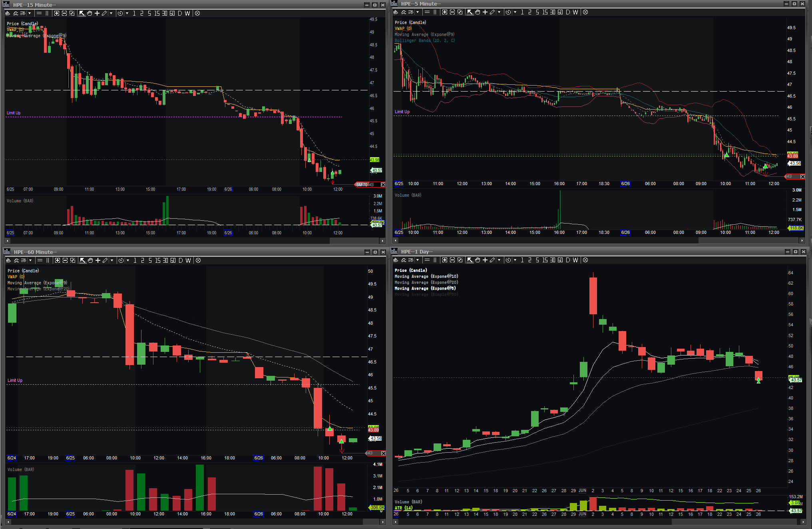Screen dimensions: 812x529
Task: Set 15 Minute chart to Daily interval
Action: [x=180, y=13]
